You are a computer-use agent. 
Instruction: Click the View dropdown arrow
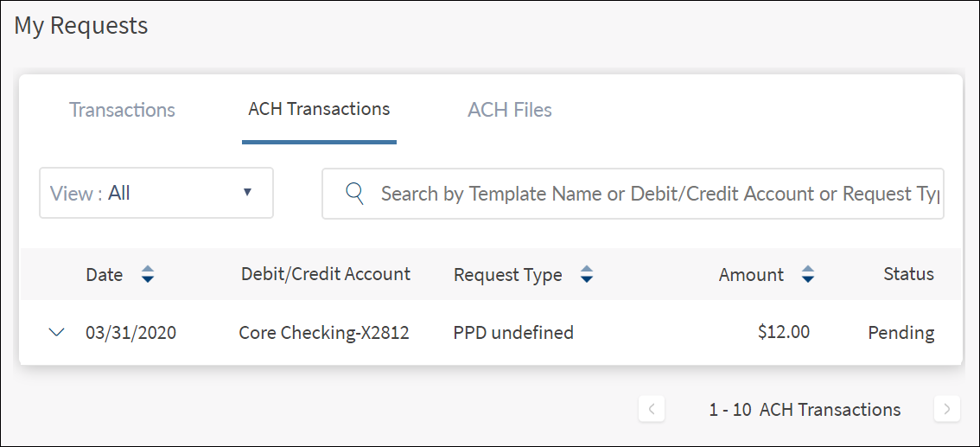click(247, 192)
